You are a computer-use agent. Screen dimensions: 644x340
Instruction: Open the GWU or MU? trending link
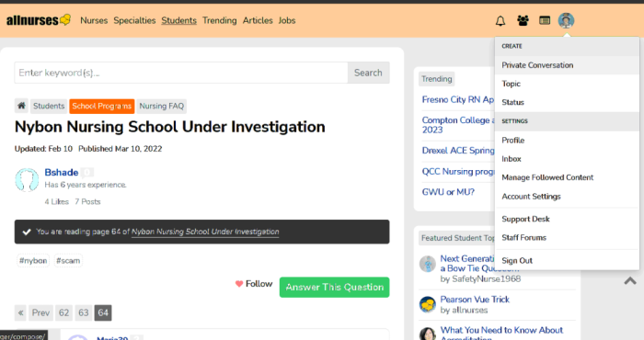pos(448,192)
